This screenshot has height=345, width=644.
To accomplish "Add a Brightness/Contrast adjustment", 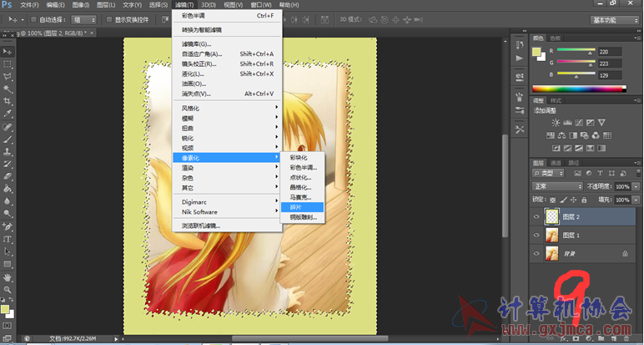I will coord(556,123).
